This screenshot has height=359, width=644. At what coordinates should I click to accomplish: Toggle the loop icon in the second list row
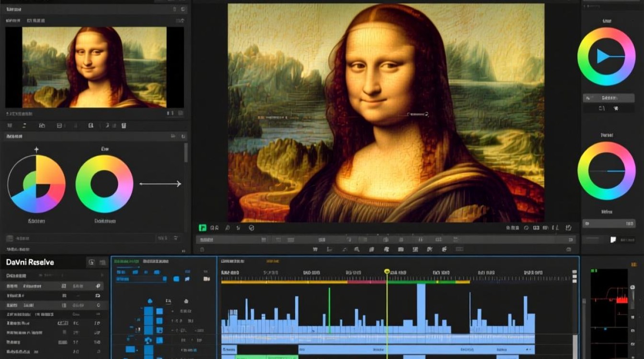click(x=98, y=295)
